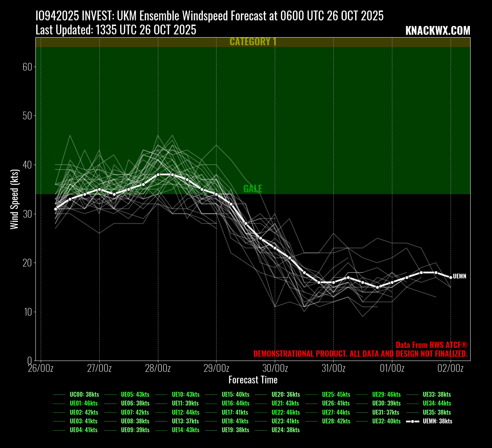Click the UEMN mean data point at 28/00z
The height and width of the screenshot is (448, 492).
[158, 174]
